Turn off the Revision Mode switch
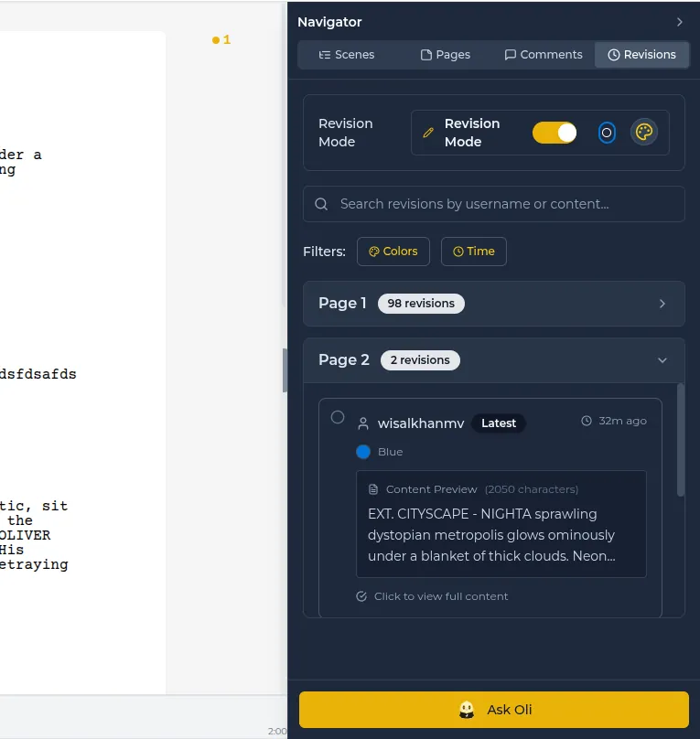 tap(555, 133)
